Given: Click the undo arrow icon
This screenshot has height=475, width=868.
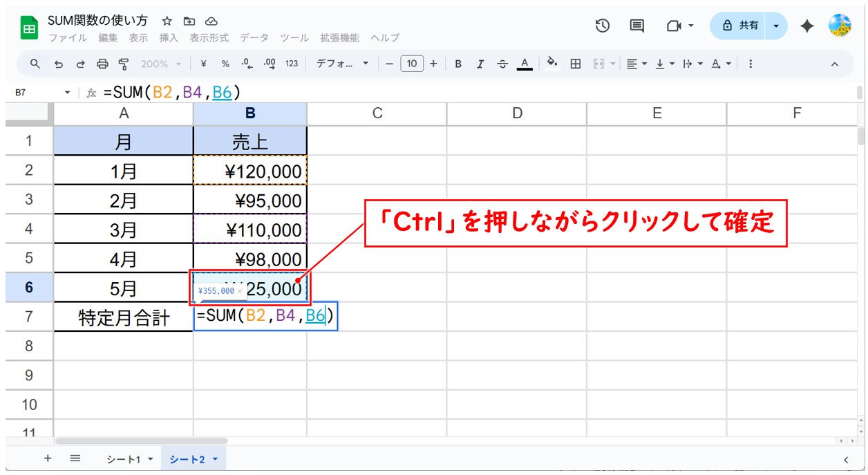Looking at the screenshot, I should (59, 64).
